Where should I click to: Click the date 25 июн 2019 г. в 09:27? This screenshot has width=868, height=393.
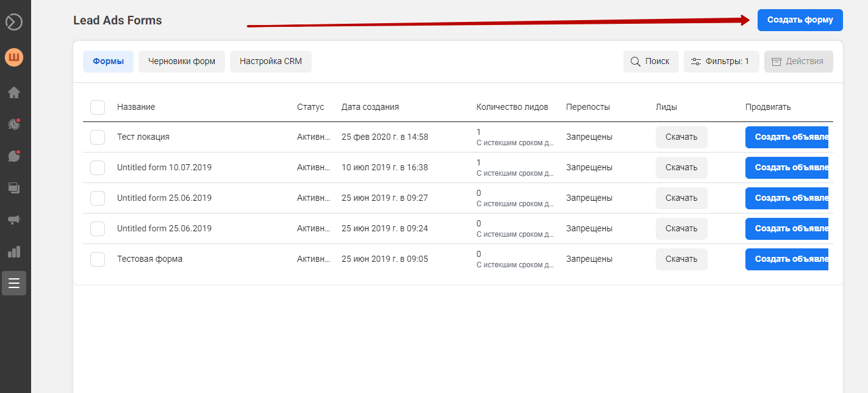(385, 198)
